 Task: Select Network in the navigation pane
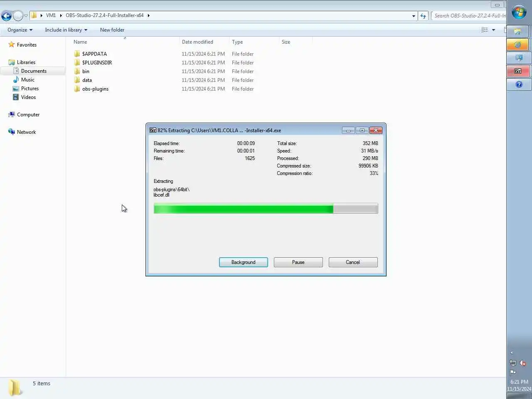point(26,132)
